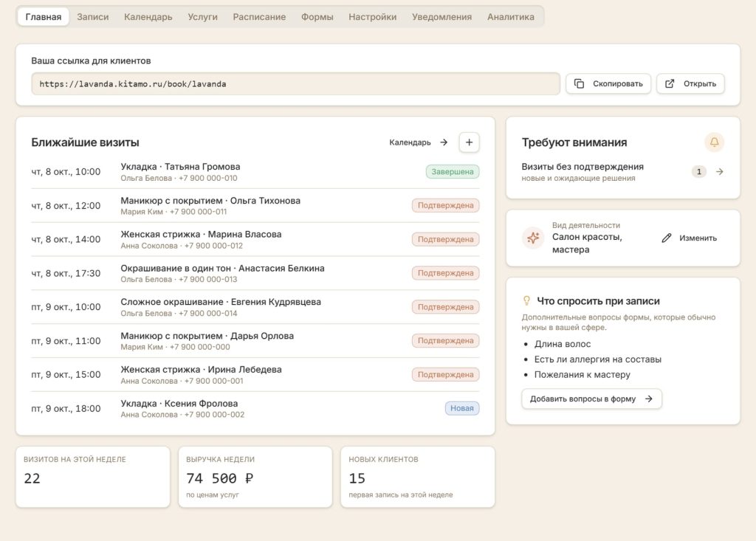This screenshot has width=756, height=541.
Task: Click the Календарь link in Ближайшие визиты
Action: (x=410, y=142)
